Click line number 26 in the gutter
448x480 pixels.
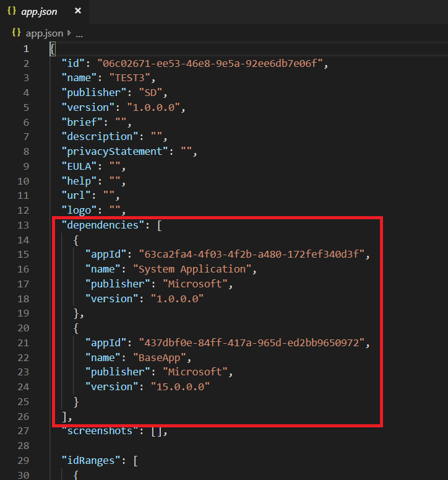coord(23,416)
